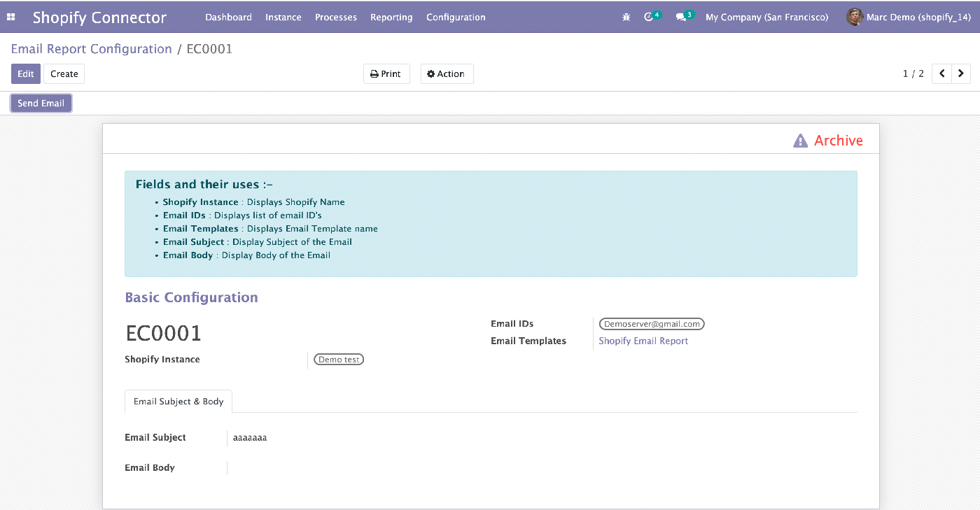Click the Demoserver@gmail.com email tag
Screen dimensions: 980x510
[x=652, y=324]
